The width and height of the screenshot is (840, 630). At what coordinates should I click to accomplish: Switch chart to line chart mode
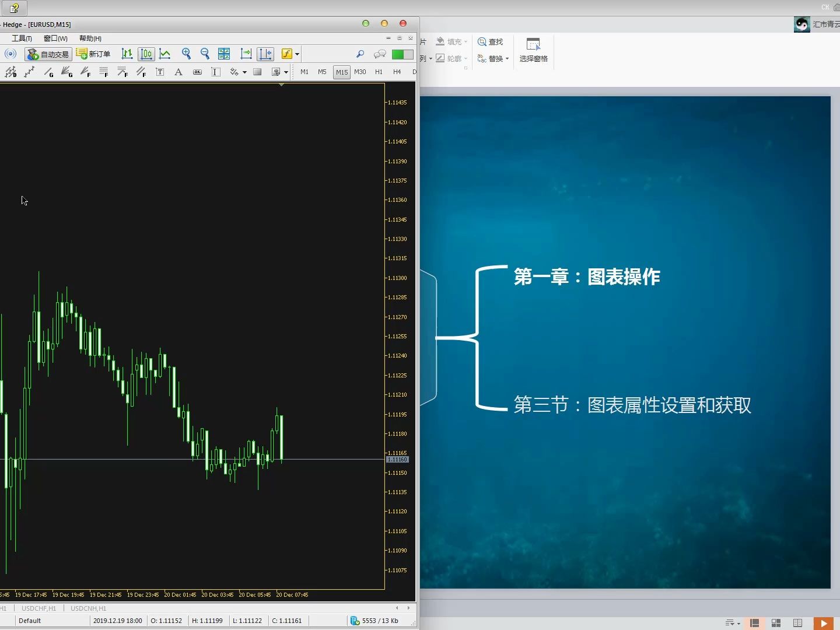pos(166,54)
